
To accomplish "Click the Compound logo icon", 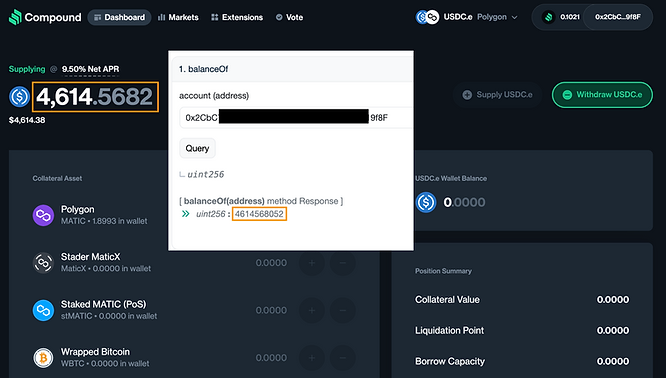I will (15, 17).
